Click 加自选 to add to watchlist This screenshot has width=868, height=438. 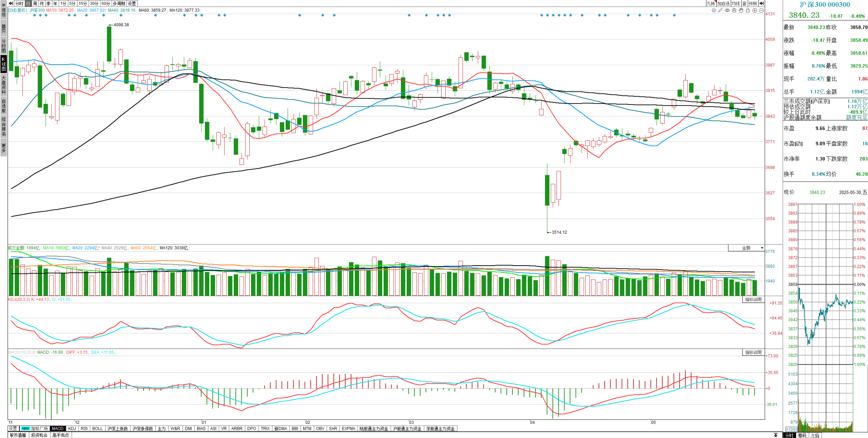pos(723,3)
